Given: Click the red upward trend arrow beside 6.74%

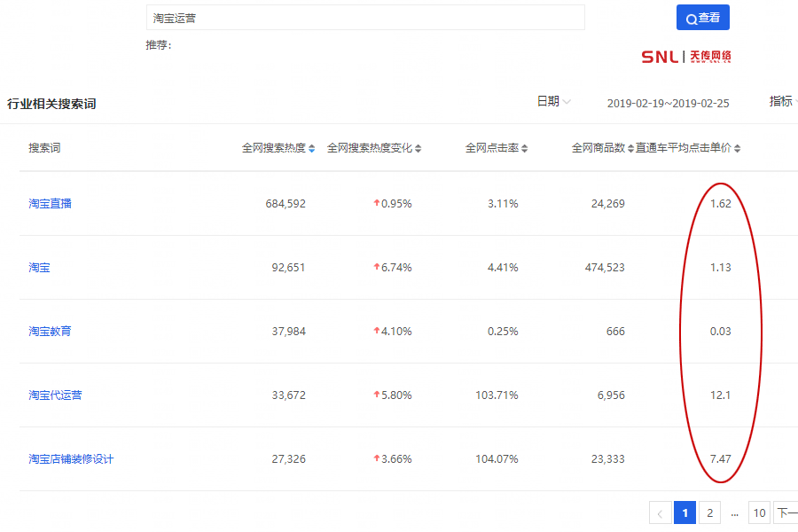Looking at the screenshot, I should pyautogui.click(x=377, y=267).
